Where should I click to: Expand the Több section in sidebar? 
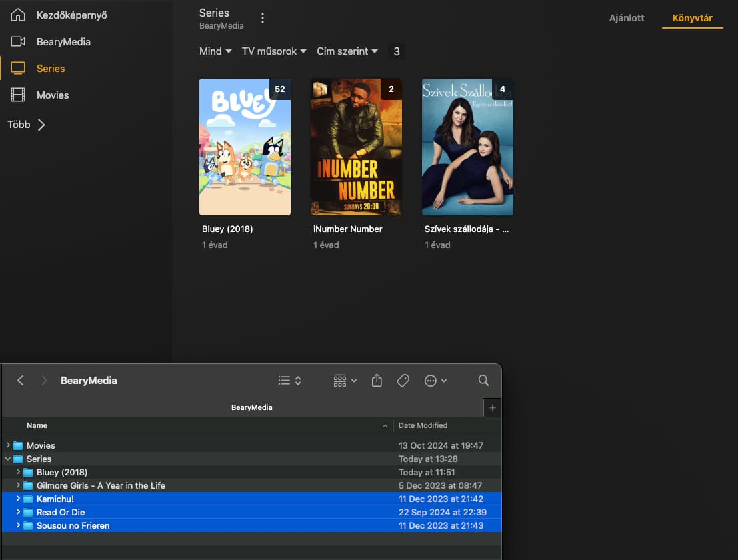(27, 125)
